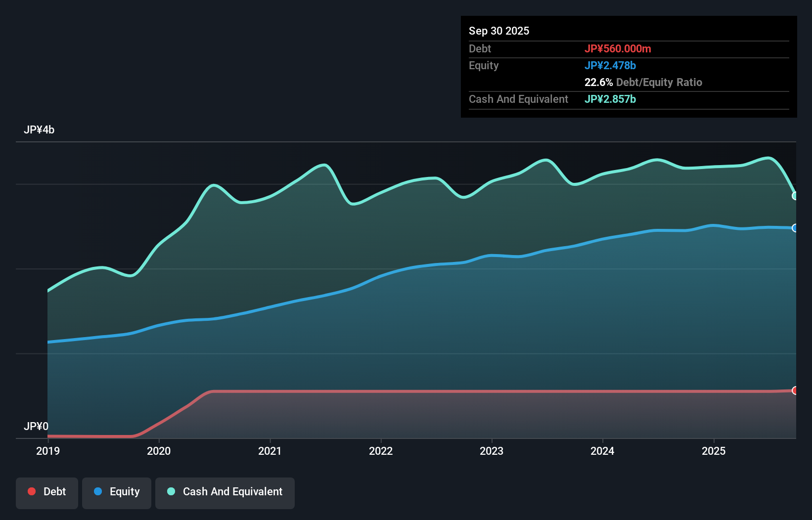This screenshot has width=812, height=520.
Task: Click the JP¥2.857b Cash And Equivalent link
Action: click(x=610, y=99)
